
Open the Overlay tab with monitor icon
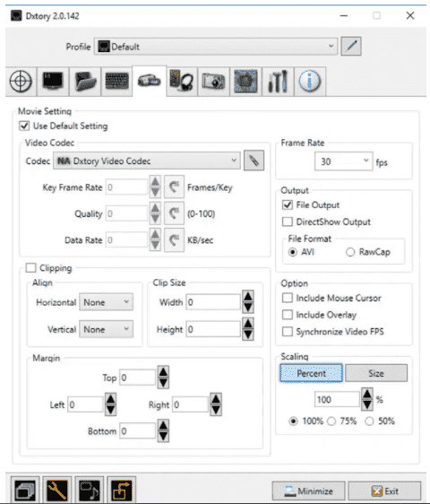pos(53,82)
